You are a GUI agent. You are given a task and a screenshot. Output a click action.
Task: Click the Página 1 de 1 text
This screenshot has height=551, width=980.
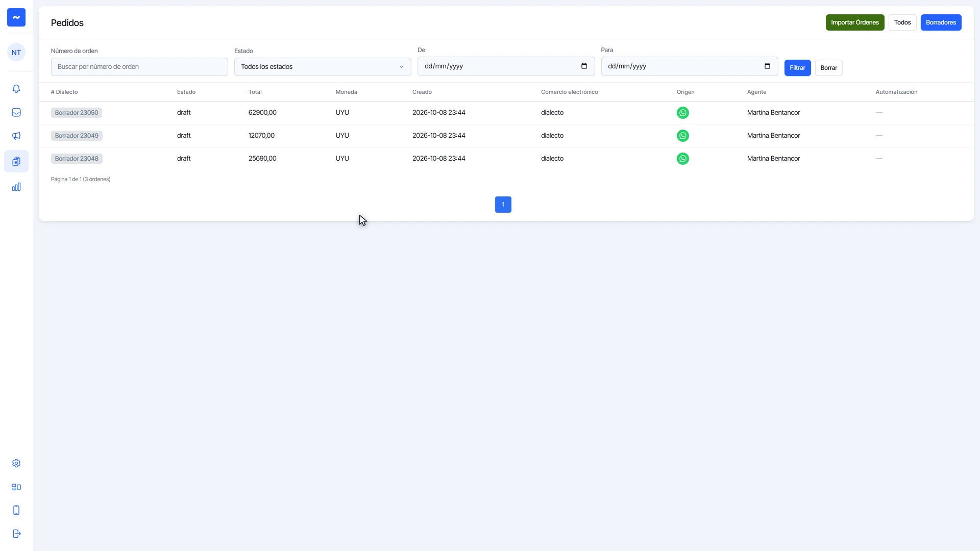coord(81,179)
